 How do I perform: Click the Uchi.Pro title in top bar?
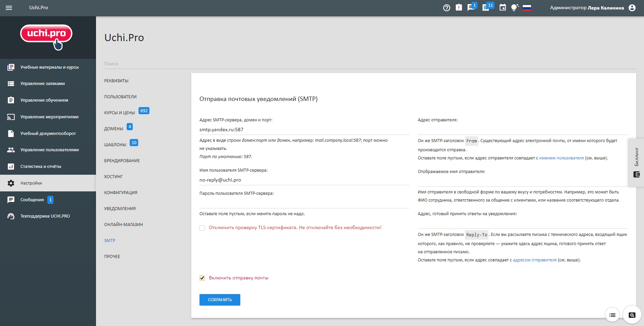tap(38, 7)
